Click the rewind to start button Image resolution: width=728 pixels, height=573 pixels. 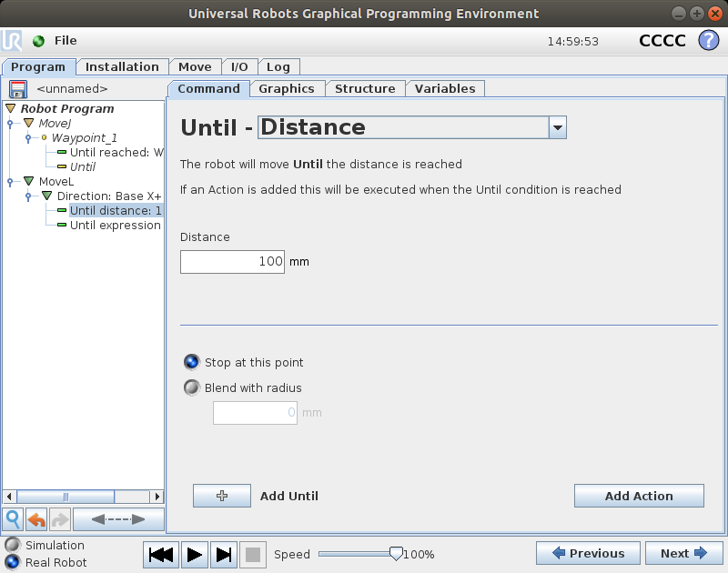[161, 554]
